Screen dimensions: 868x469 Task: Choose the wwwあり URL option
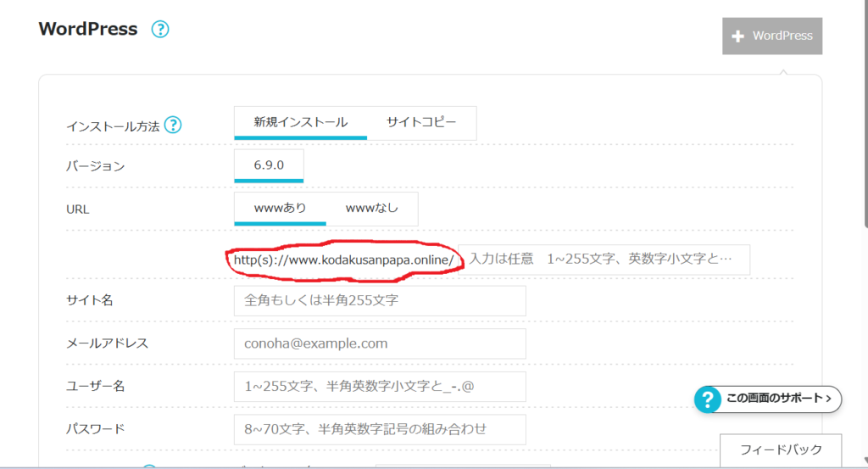(280, 208)
